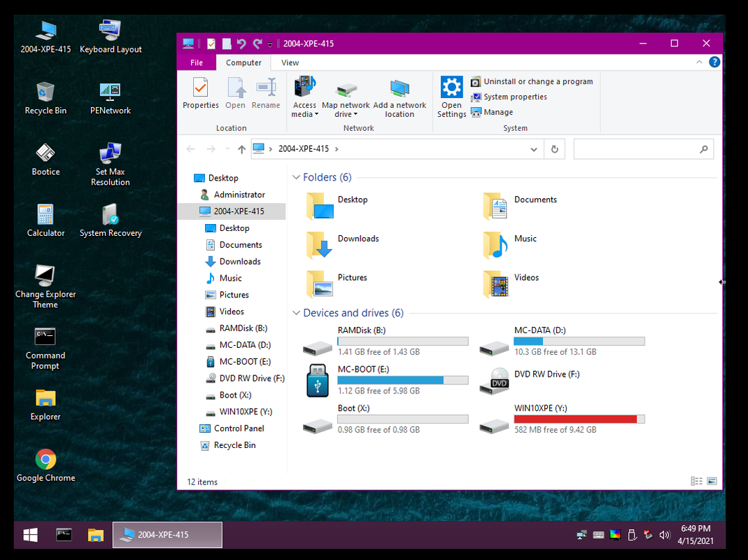This screenshot has height=560, width=748.
Task: Switch to the Computer ribbon tab
Action: [244, 62]
